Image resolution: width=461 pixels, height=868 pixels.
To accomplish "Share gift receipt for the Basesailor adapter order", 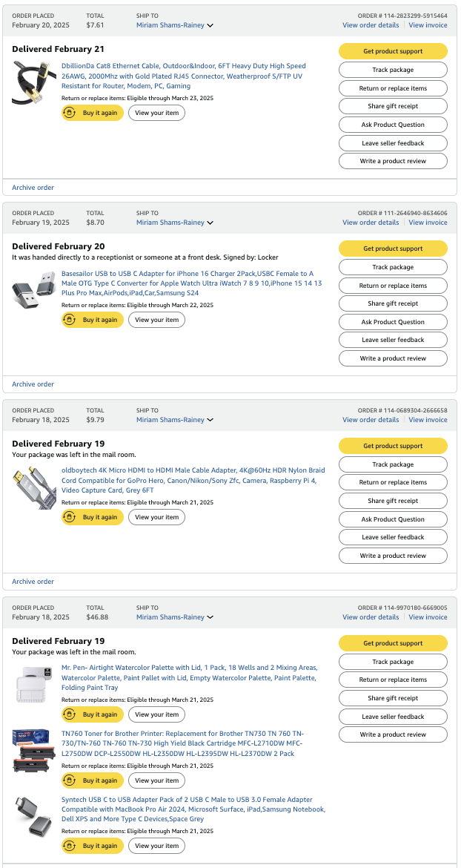I will 393,303.
